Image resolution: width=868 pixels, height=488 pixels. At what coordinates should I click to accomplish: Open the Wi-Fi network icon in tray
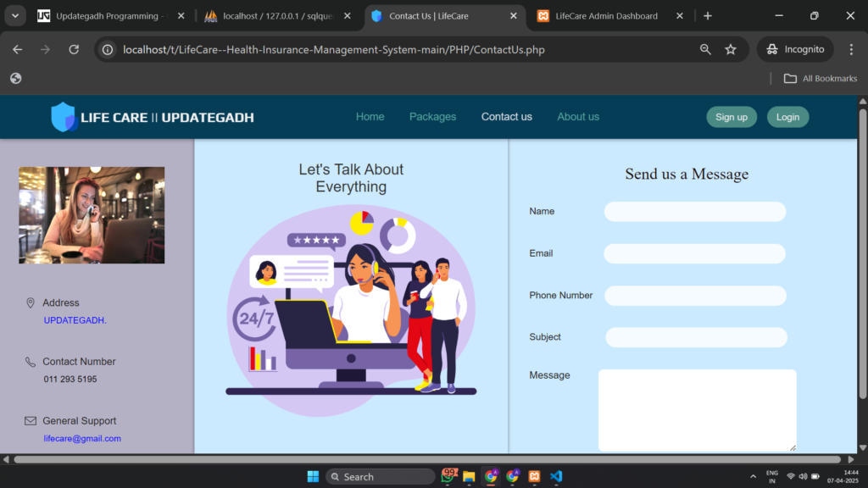coord(791,476)
